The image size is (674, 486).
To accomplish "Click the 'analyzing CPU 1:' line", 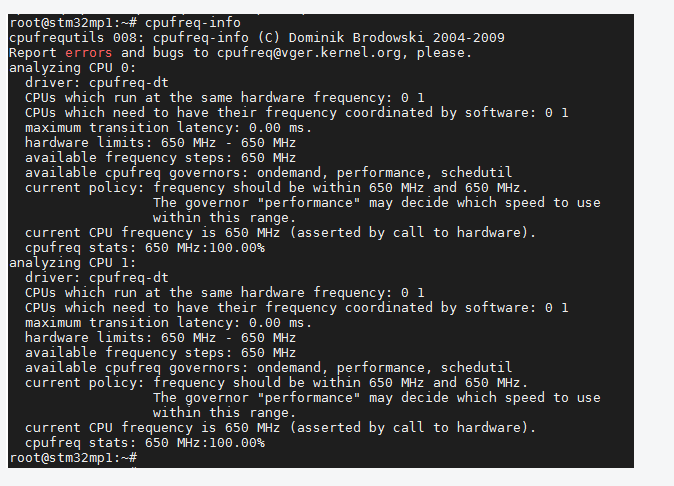I will point(72,263).
